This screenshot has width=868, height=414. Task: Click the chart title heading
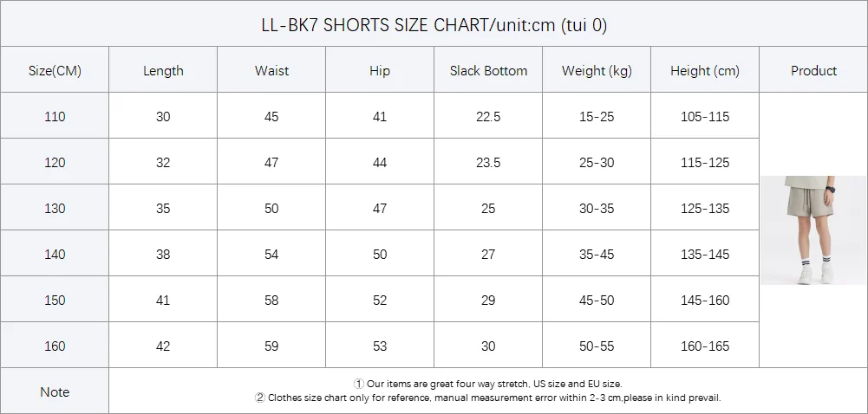pyautogui.click(x=434, y=25)
